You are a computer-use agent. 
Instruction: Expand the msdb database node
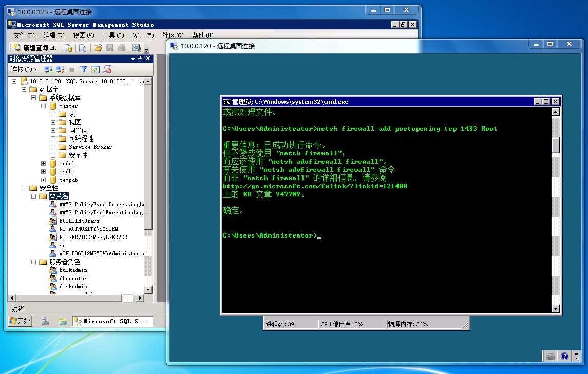43,172
